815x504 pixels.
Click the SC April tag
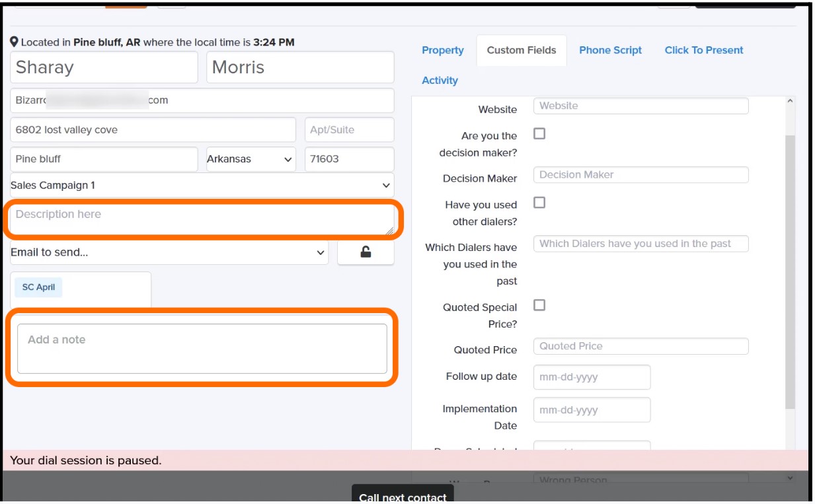coord(38,287)
